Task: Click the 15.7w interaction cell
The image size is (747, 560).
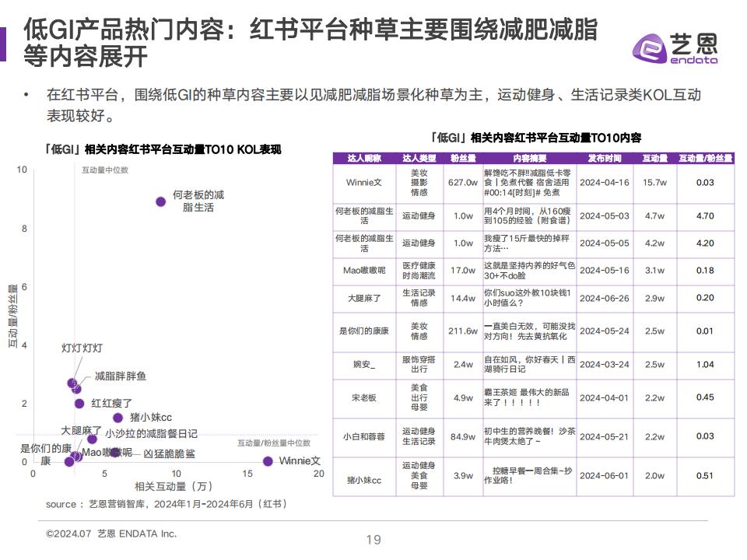Action: coord(654,182)
